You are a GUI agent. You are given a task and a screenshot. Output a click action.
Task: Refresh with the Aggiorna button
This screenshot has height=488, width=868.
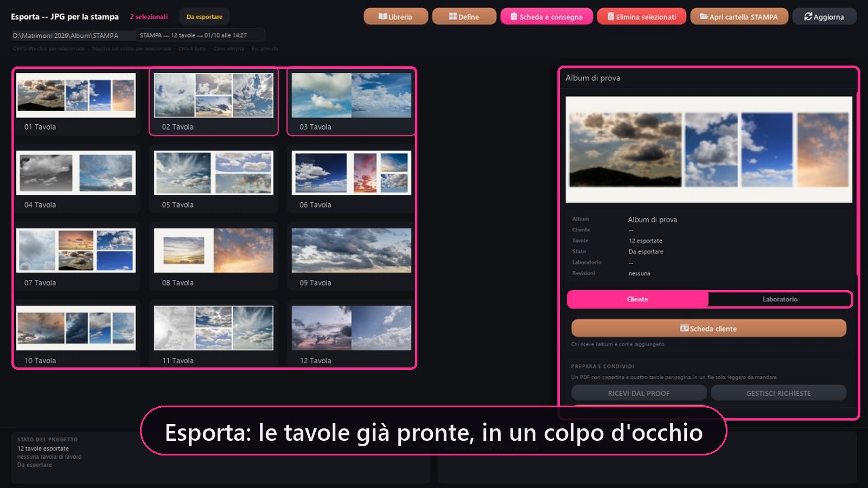coord(824,17)
